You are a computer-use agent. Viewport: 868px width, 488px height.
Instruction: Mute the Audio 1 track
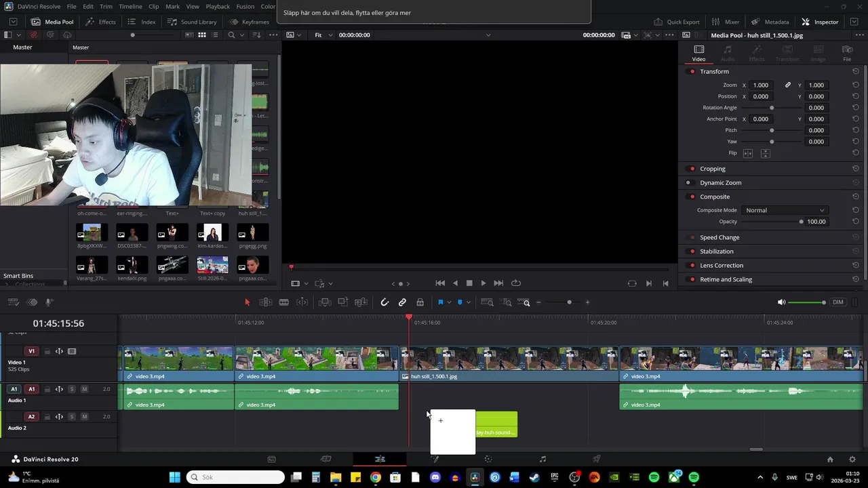point(84,389)
